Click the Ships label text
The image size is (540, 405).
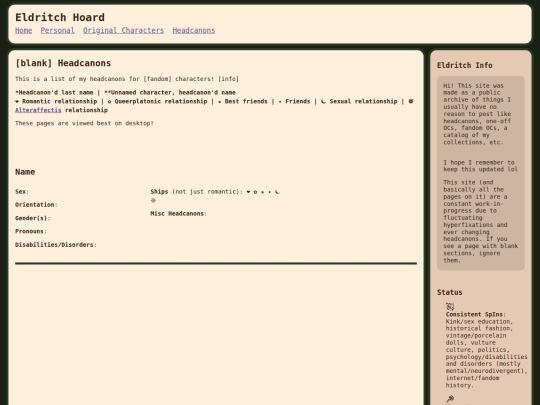(159, 192)
